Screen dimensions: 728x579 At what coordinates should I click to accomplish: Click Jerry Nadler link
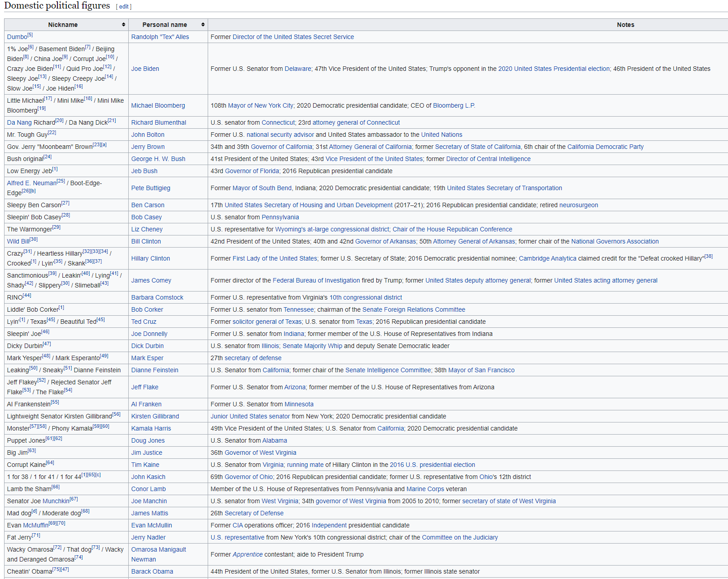click(148, 537)
